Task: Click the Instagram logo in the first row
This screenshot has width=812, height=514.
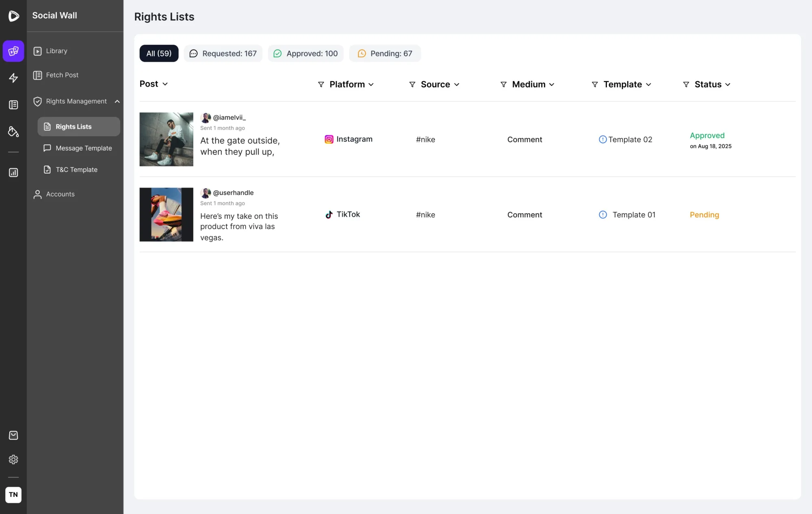Action: coord(329,139)
